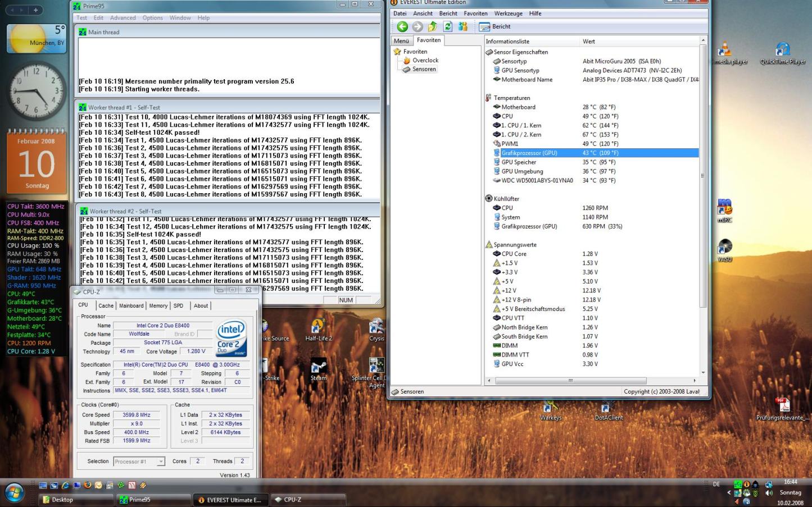This screenshot has width=812, height=507.
Task: Click the Intel Core 2 Duo logo
Action: pos(232,339)
